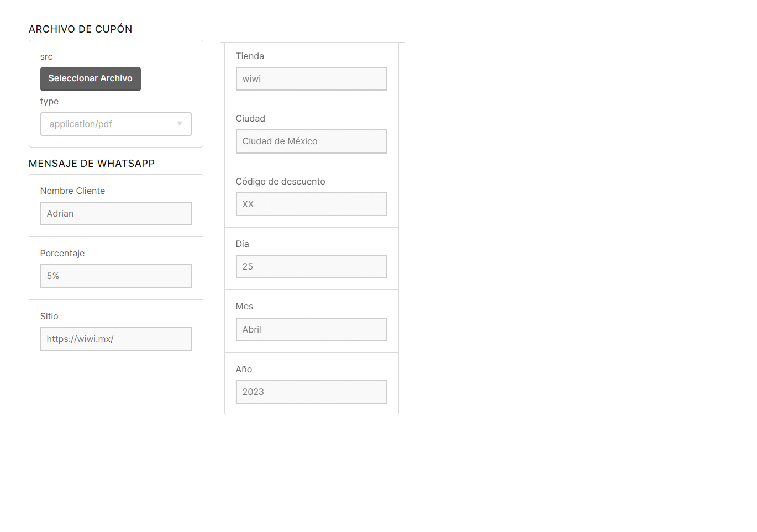This screenshot has height=532, width=757.
Task: Edit the Año field showing 2023
Action: point(312,392)
